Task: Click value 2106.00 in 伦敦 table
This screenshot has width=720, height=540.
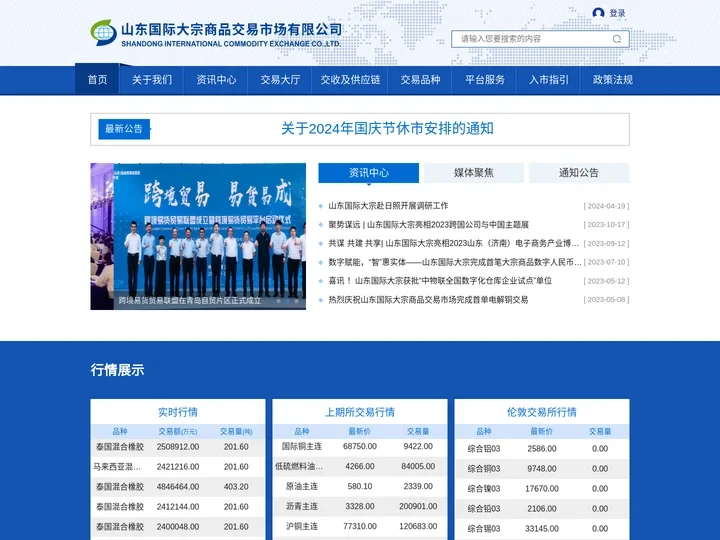Action: coord(542,509)
